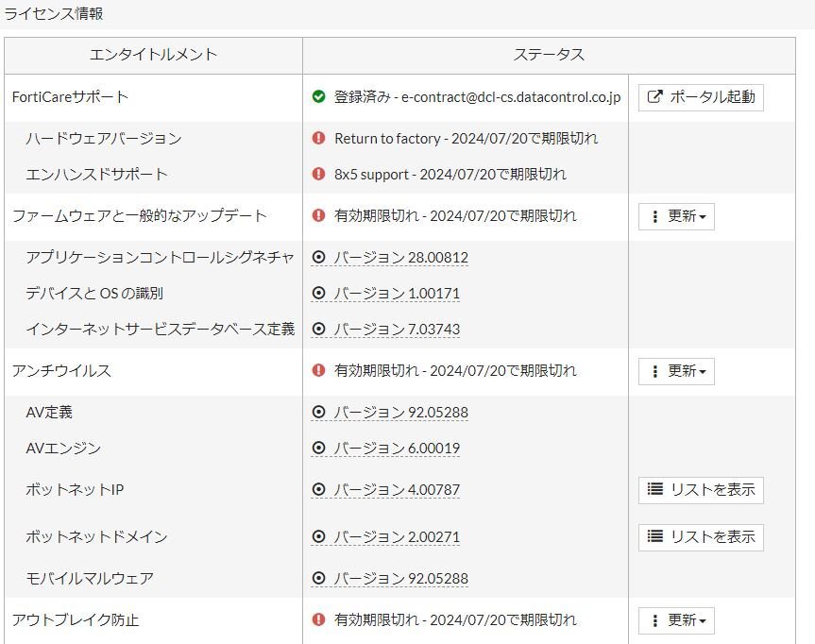
Task: Open 更新 dropdown for ファームウェアと一般的なアップデート
Action: pos(676,216)
